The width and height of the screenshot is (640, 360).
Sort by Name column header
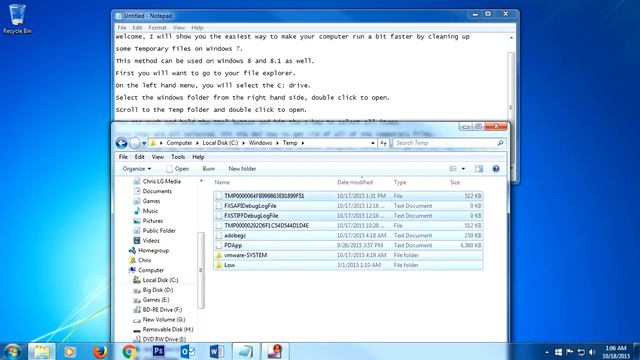coord(222,182)
